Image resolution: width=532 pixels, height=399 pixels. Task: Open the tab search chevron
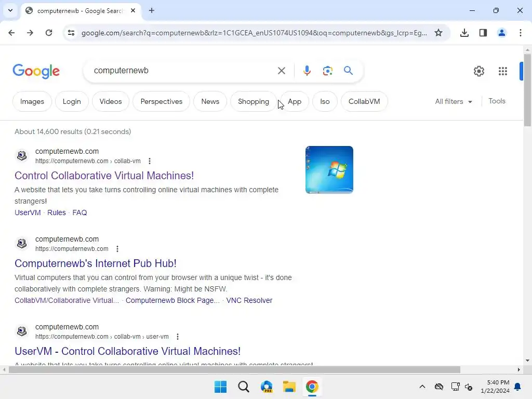click(x=10, y=10)
